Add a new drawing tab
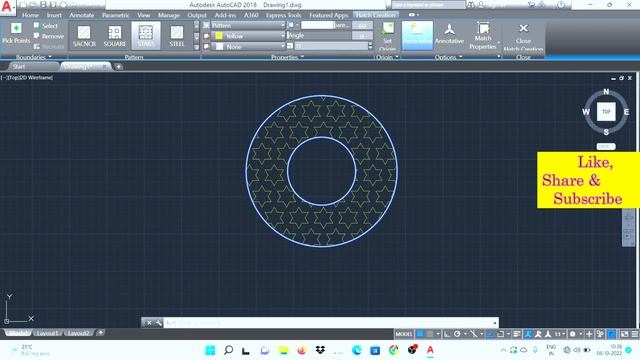This screenshot has height=360, width=640. [x=119, y=67]
